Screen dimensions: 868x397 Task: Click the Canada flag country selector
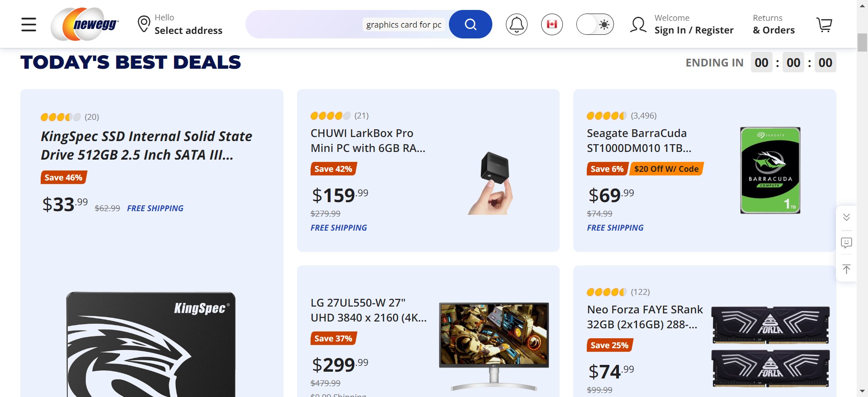click(x=552, y=24)
